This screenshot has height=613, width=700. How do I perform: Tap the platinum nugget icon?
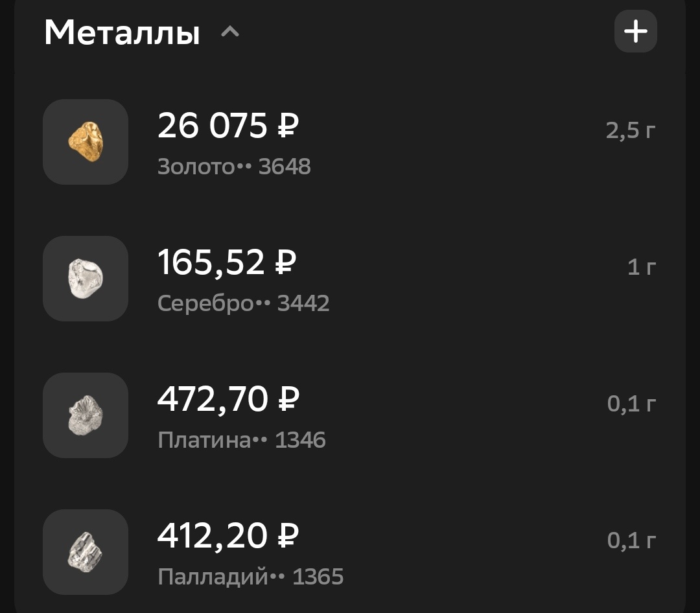85,415
